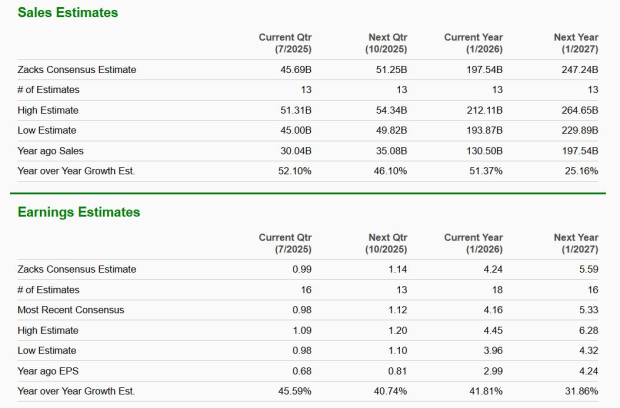Viewport: 620px width, 408px height.
Task: Click the 229.89B low sales estimate
Action: point(580,131)
